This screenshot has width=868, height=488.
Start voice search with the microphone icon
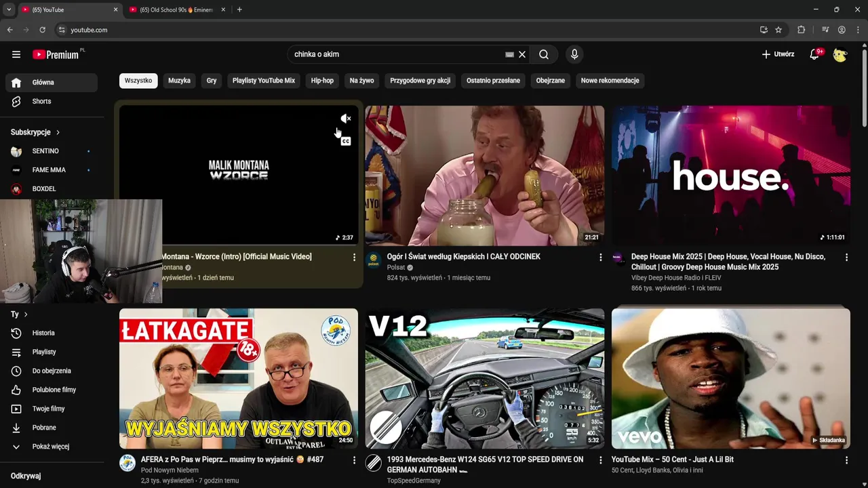tap(574, 54)
